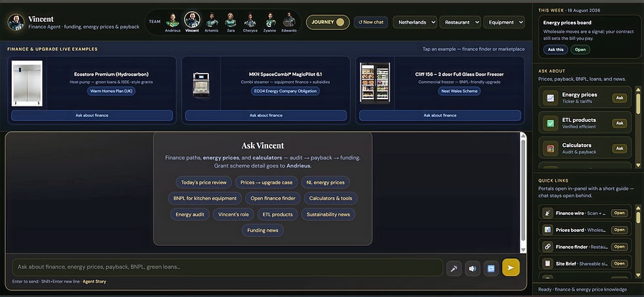Click the speaker audio icon
644x297 pixels.
[x=472, y=268]
